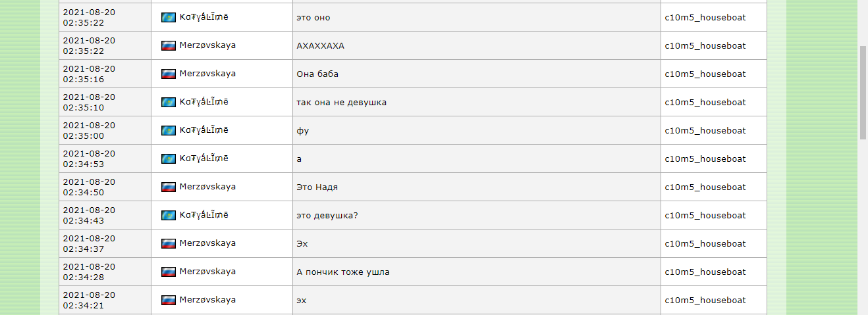Click Russian flag icon beside "АХАХХАХА" message
Screen dimensions: 868x315
tap(169, 45)
